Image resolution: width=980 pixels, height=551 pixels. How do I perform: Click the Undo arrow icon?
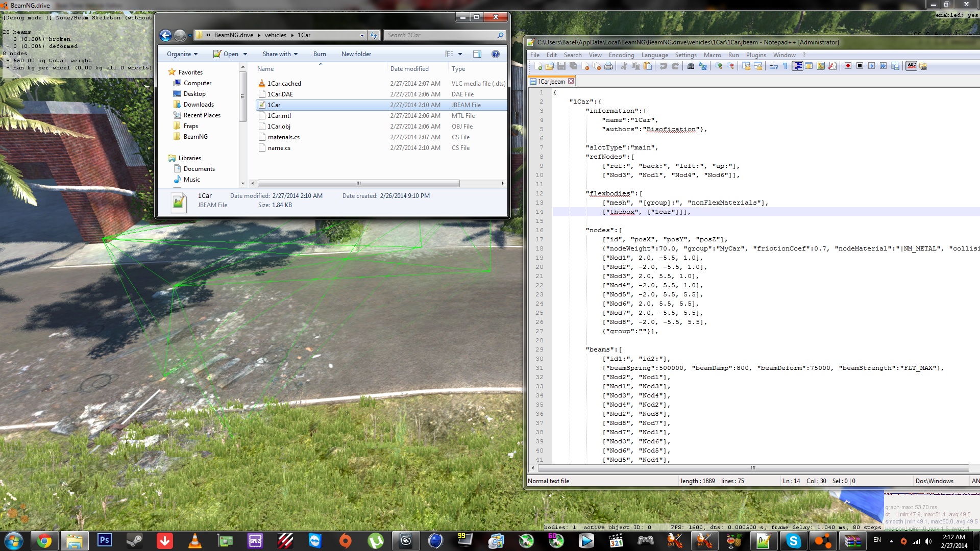pyautogui.click(x=663, y=66)
